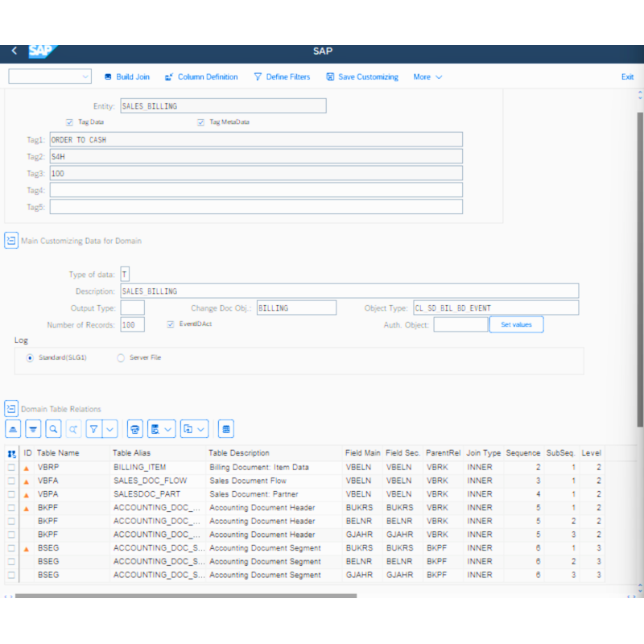
Task: Select the Server File radio button
Action: (121, 357)
